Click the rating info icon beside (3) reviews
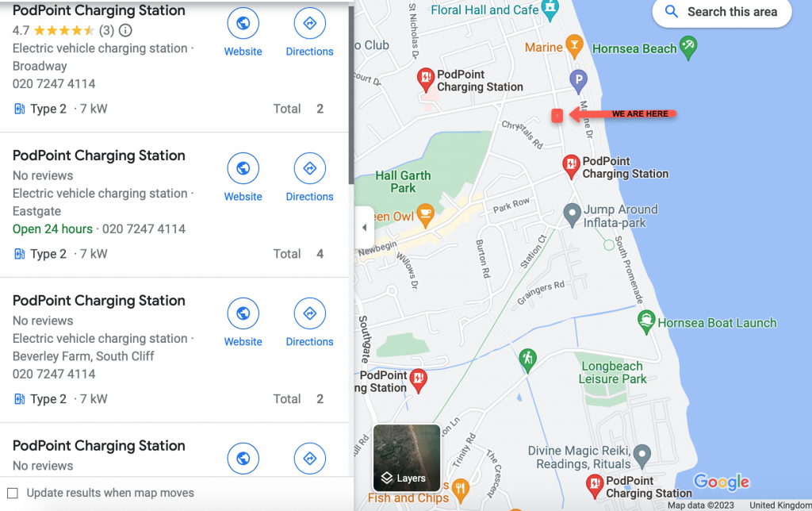This screenshot has width=812, height=511. [125, 31]
